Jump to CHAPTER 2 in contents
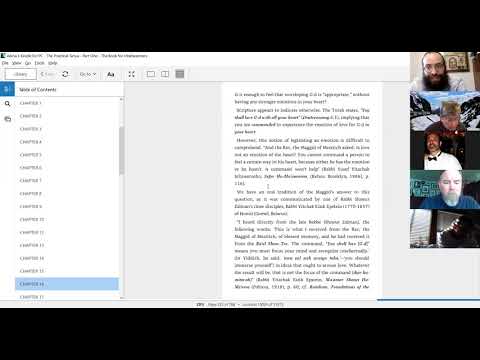480x360 pixels. point(31,116)
